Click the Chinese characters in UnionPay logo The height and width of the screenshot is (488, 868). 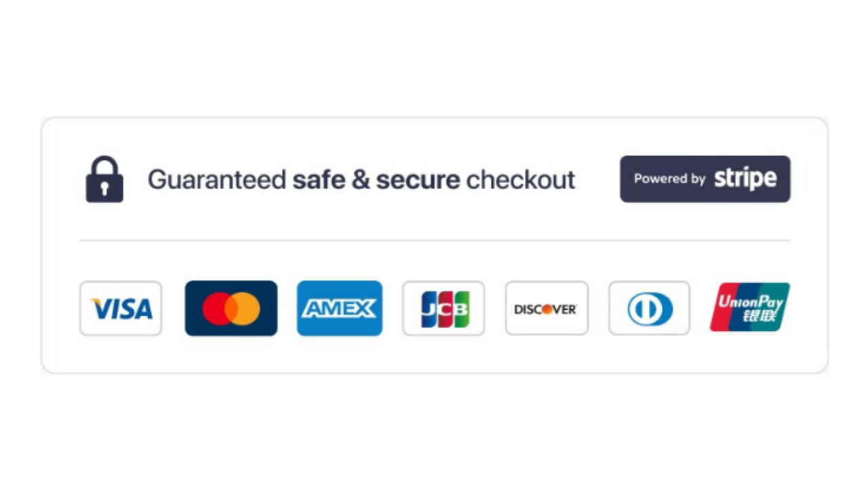pyautogui.click(x=757, y=316)
